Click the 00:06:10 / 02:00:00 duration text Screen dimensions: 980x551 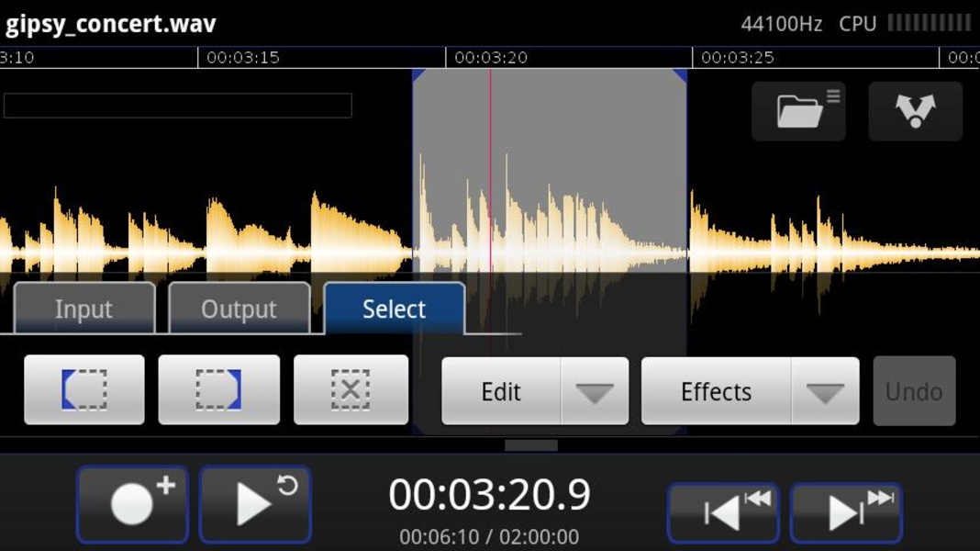tap(489, 536)
